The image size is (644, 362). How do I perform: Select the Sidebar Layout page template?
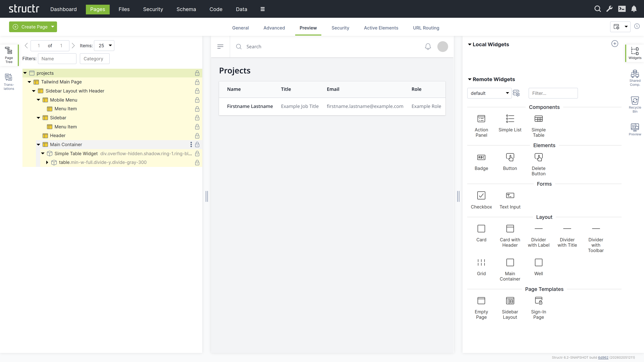click(x=510, y=301)
